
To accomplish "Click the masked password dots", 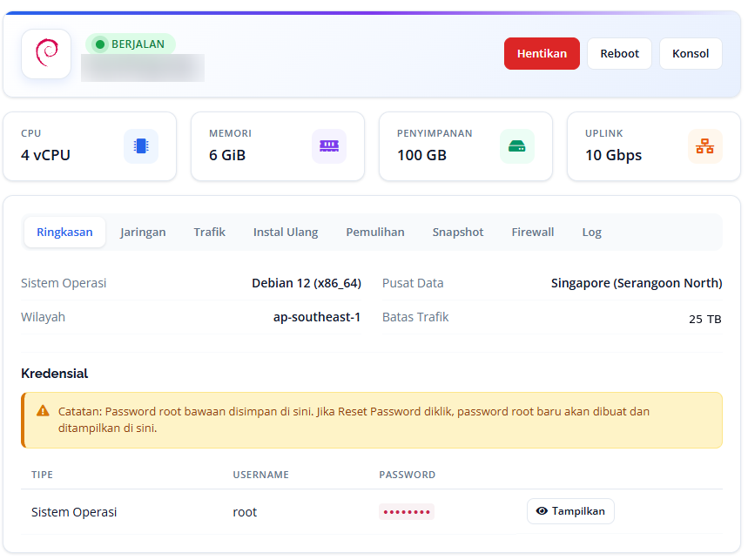I will click(x=407, y=512).
